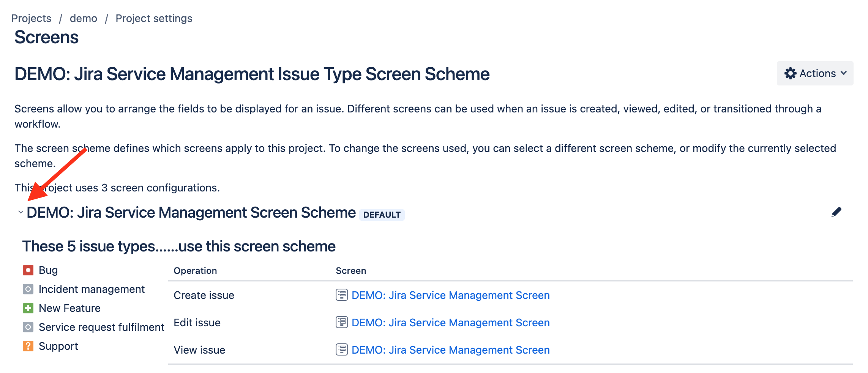Open the View issue screen link
Screen dimensions: 868x373
(x=450, y=350)
